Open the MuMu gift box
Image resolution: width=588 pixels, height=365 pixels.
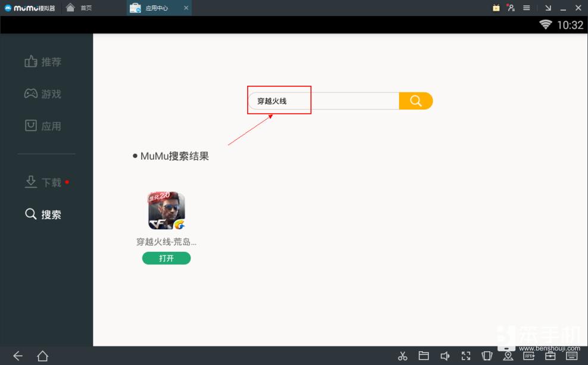point(496,8)
